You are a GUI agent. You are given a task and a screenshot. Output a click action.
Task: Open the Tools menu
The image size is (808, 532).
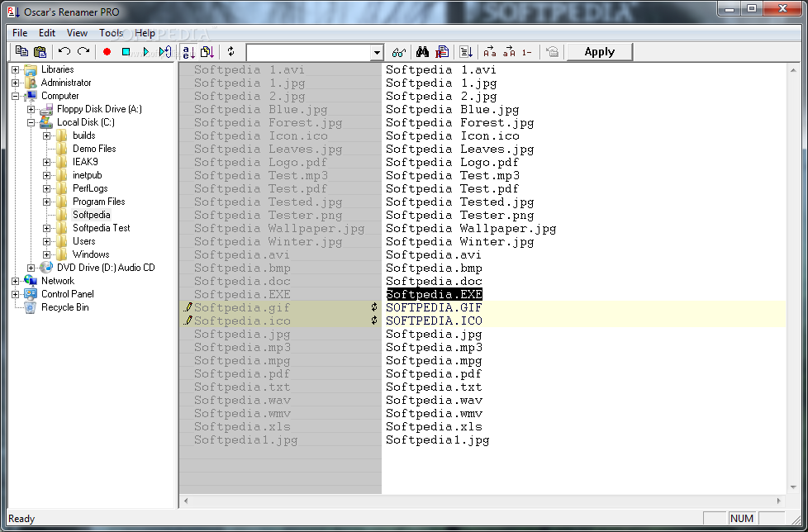[112, 33]
